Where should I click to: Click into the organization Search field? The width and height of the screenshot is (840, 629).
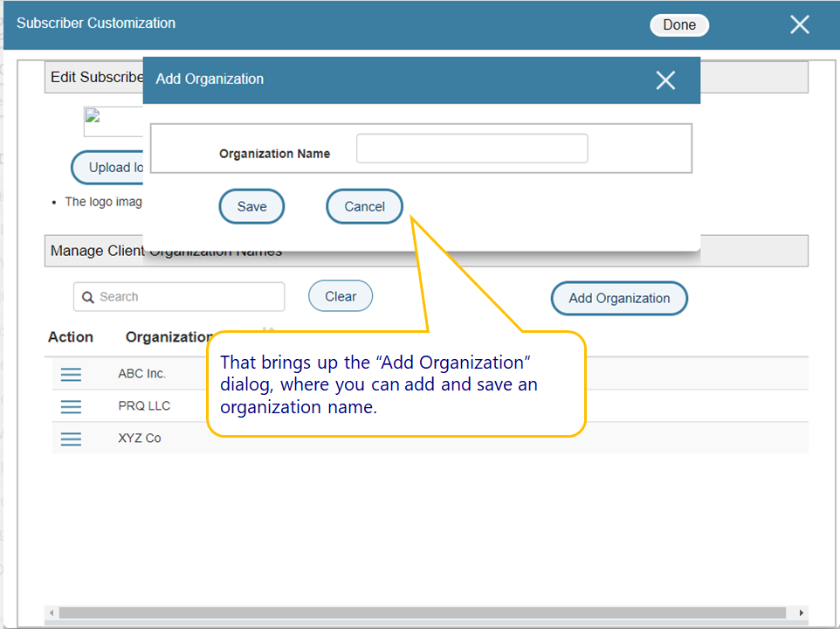188,297
